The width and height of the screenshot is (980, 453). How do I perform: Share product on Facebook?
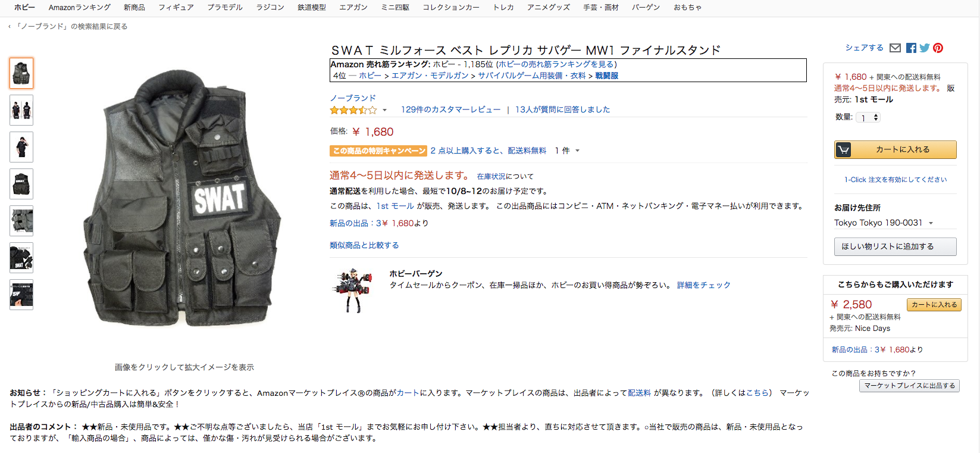point(911,48)
